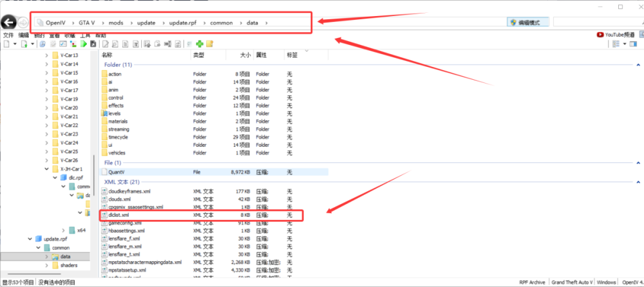The height and width of the screenshot is (287, 644).
Task: Collapse the Folder (11) group
Action: 638,65
